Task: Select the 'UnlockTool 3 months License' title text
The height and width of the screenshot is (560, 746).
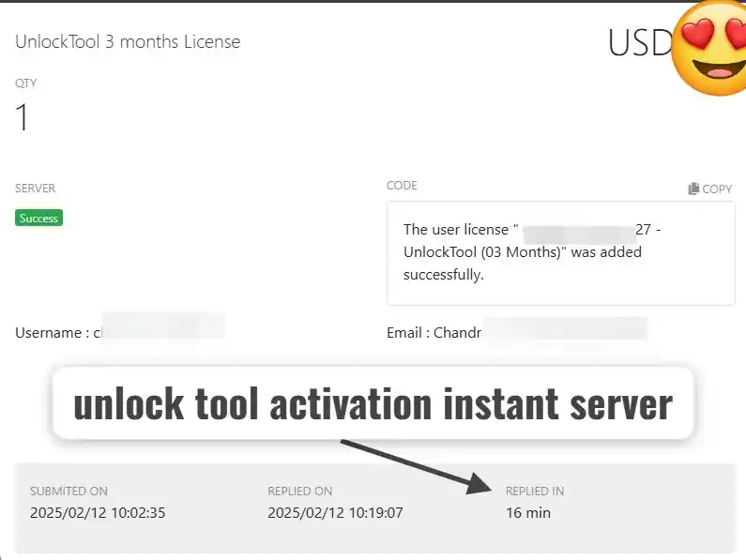Action: pyautogui.click(x=128, y=42)
